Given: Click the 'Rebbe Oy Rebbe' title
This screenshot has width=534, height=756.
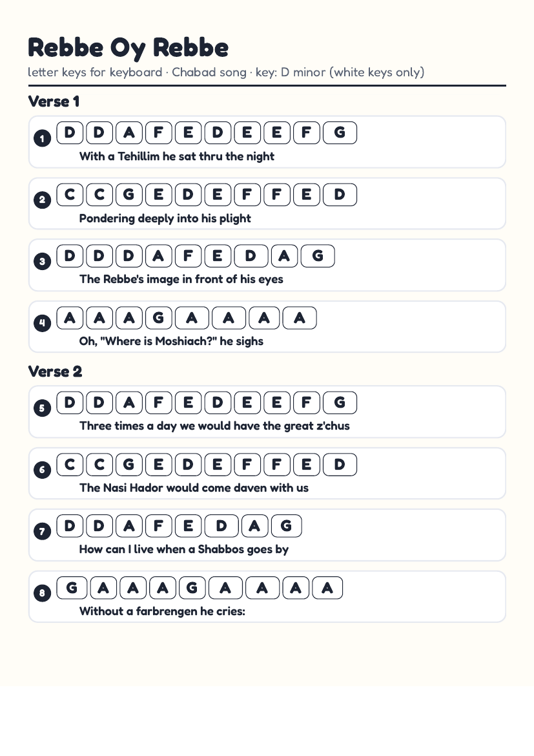Looking at the screenshot, I should click(128, 48).
